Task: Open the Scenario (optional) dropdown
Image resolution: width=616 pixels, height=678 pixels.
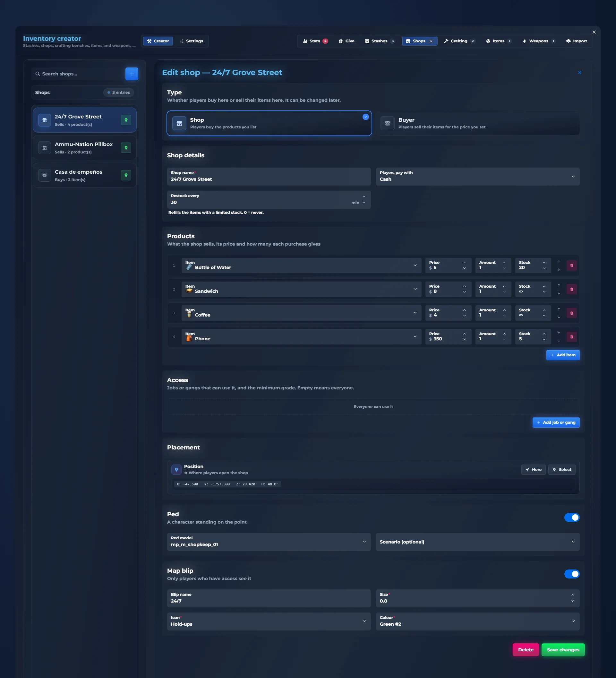Action: point(477,542)
